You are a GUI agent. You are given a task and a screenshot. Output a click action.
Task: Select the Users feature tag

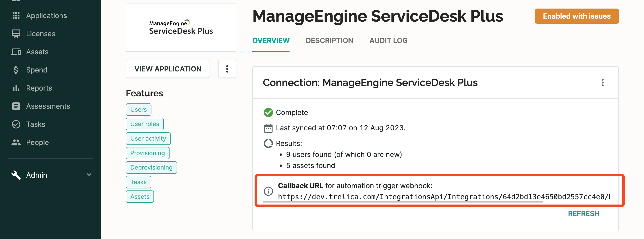click(138, 110)
